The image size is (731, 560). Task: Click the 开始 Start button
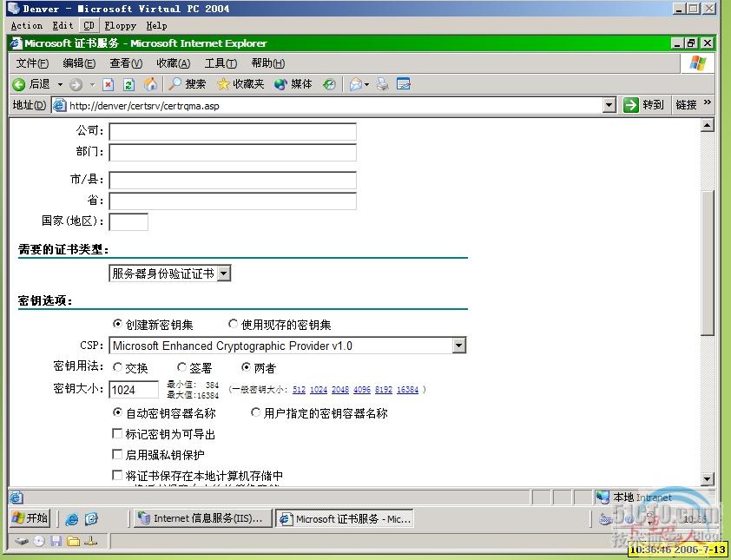(30, 518)
